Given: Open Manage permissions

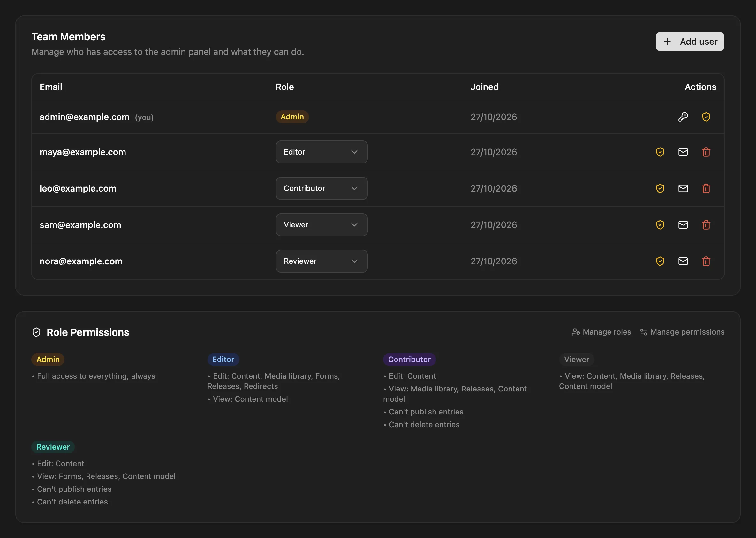Looking at the screenshot, I should click(x=682, y=332).
